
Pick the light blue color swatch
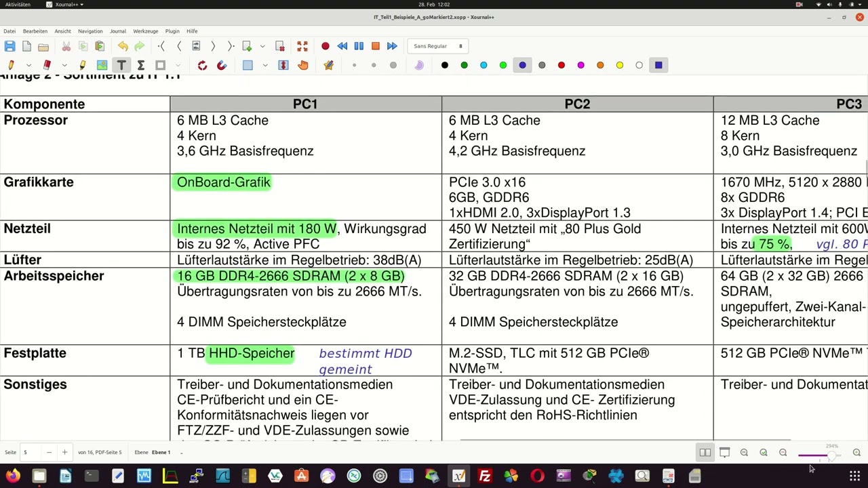[x=484, y=65]
